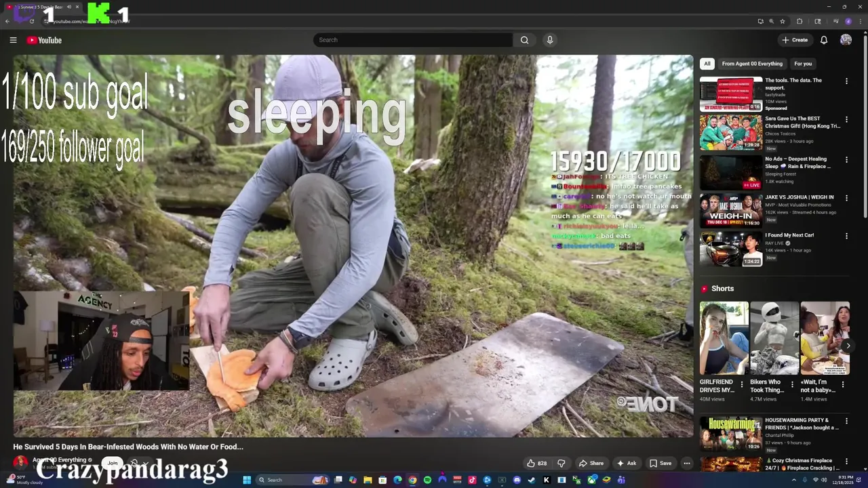
Task: Show hidden system tray icons chevron
Action: 794,480
